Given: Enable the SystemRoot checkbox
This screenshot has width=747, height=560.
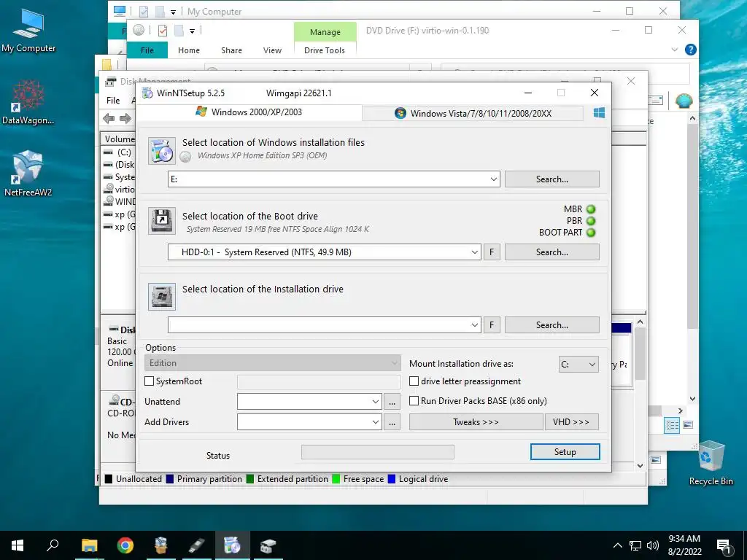Looking at the screenshot, I should [149, 381].
